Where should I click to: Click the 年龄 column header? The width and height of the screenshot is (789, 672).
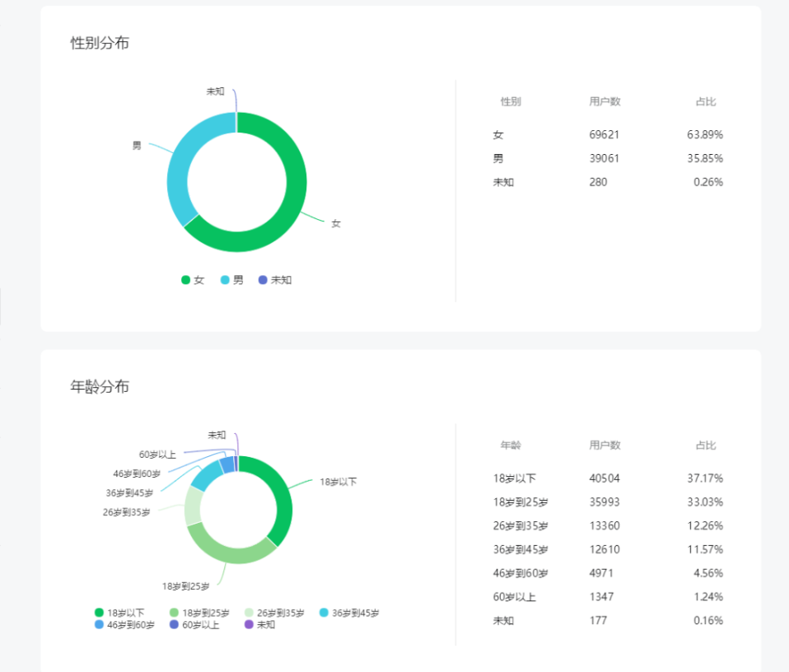click(511, 446)
